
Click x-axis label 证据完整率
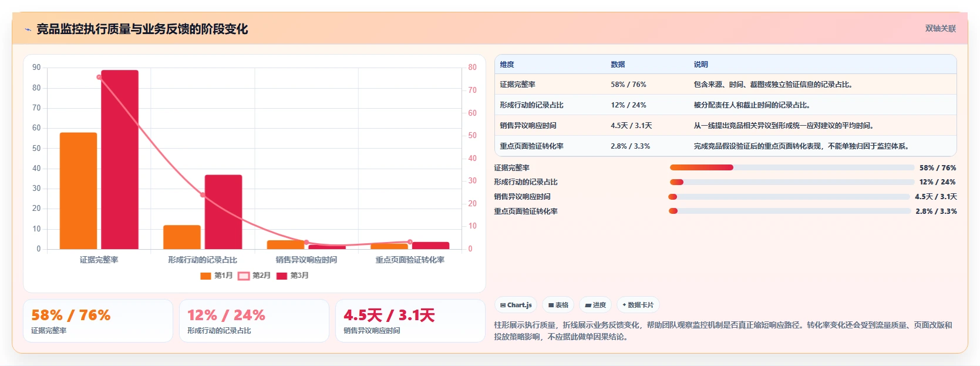click(99, 260)
